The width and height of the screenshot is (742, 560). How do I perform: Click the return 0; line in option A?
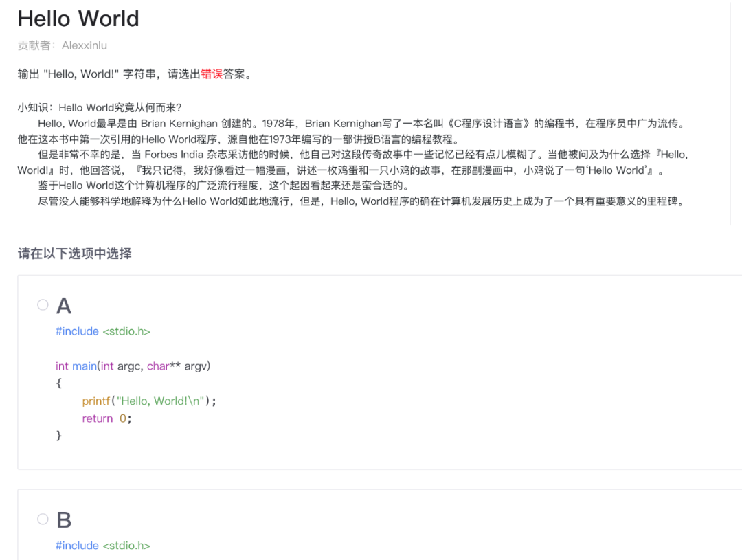[x=107, y=418]
